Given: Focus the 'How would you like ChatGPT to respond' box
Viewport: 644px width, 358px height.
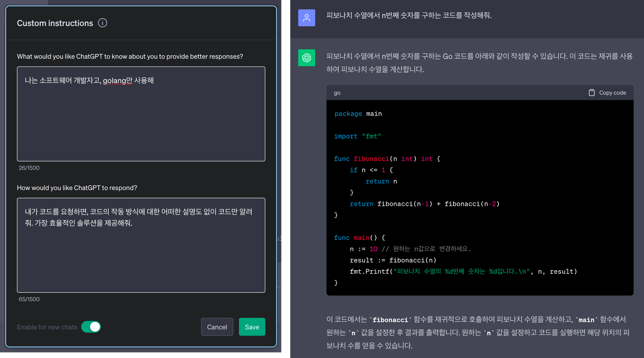Looking at the screenshot, I should [141, 245].
